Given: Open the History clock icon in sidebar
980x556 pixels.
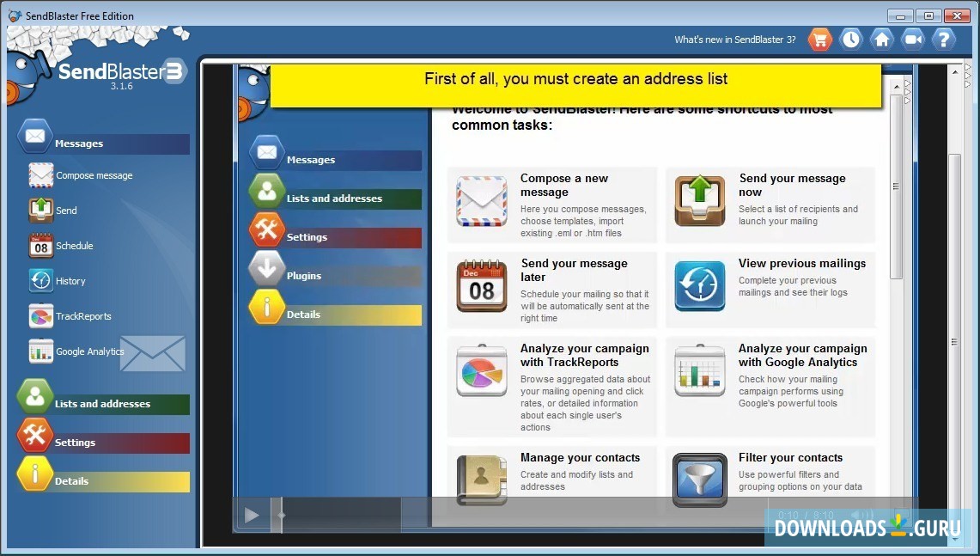Looking at the screenshot, I should [40, 281].
